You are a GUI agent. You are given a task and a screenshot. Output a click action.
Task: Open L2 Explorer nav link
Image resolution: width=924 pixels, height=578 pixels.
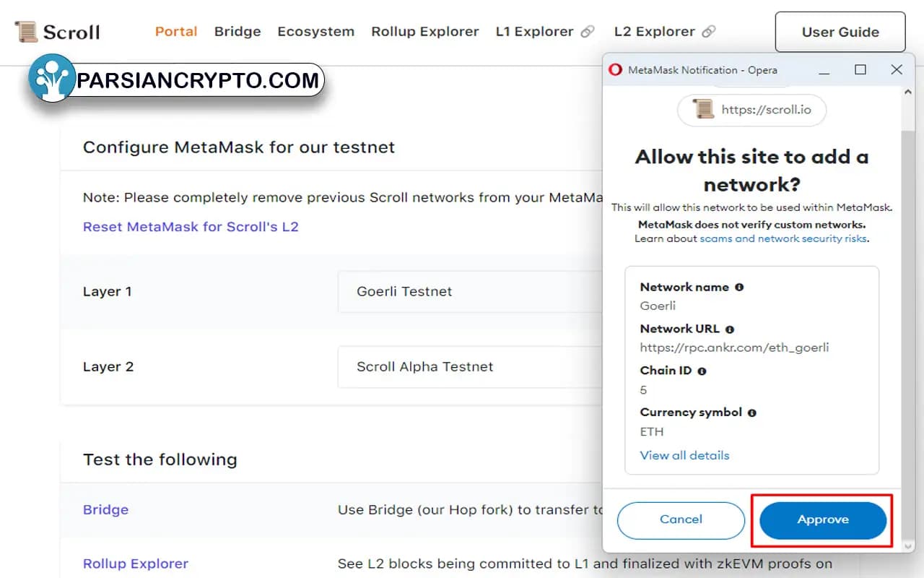click(655, 32)
